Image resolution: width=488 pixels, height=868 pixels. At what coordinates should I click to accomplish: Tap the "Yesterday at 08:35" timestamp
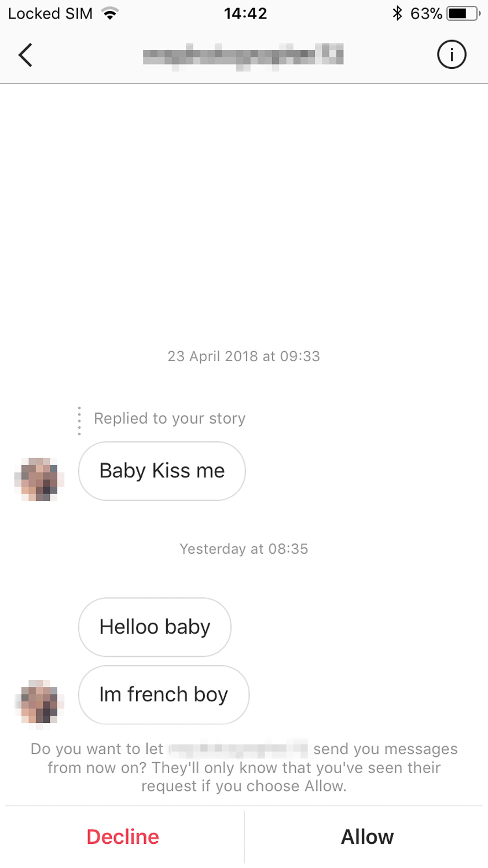coord(244,549)
